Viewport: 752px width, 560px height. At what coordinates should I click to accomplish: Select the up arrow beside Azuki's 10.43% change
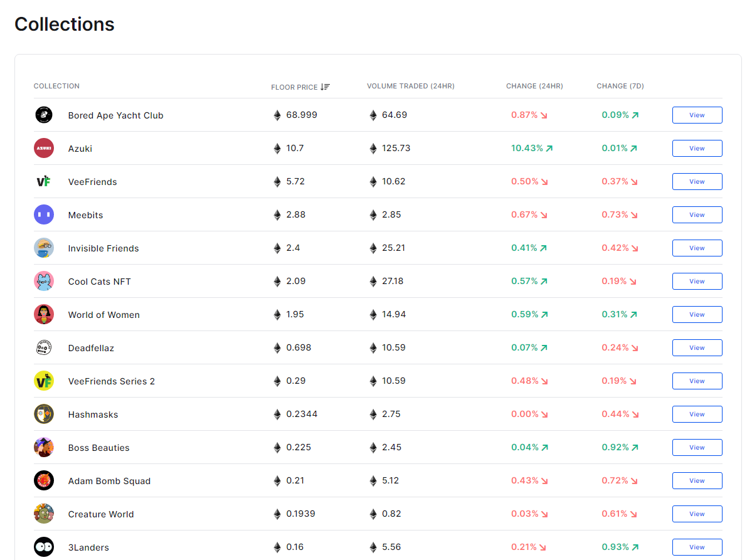tap(549, 149)
